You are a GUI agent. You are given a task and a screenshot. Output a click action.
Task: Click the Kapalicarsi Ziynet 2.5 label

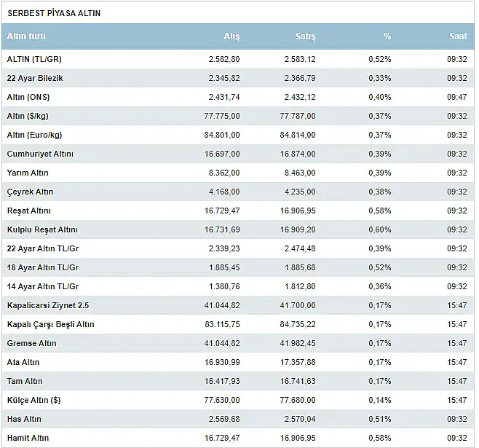coord(48,305)
